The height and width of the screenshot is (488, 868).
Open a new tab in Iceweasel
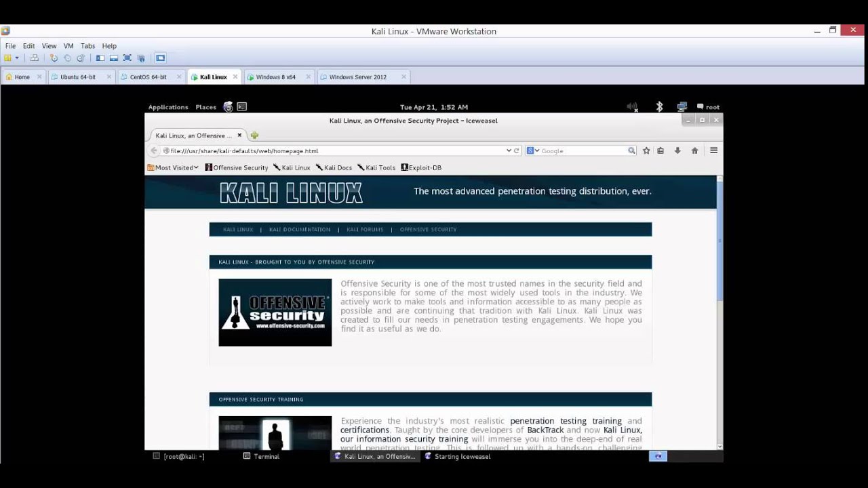point(255,136)
